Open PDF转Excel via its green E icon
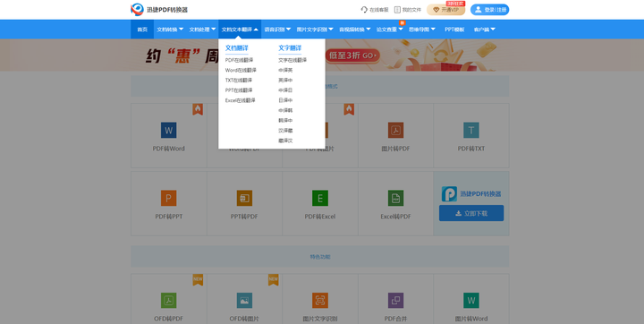Screen dimensions: 644x324 tap(320, 198)
